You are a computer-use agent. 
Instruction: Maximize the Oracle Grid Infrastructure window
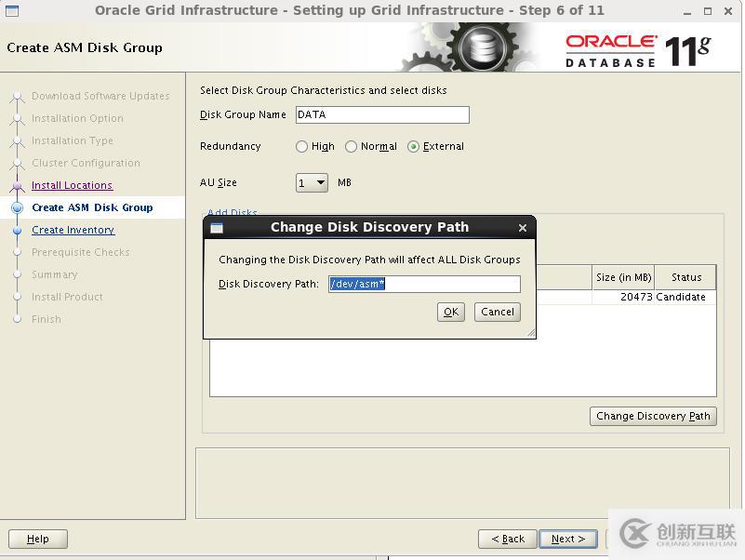(x=708, y=11)
